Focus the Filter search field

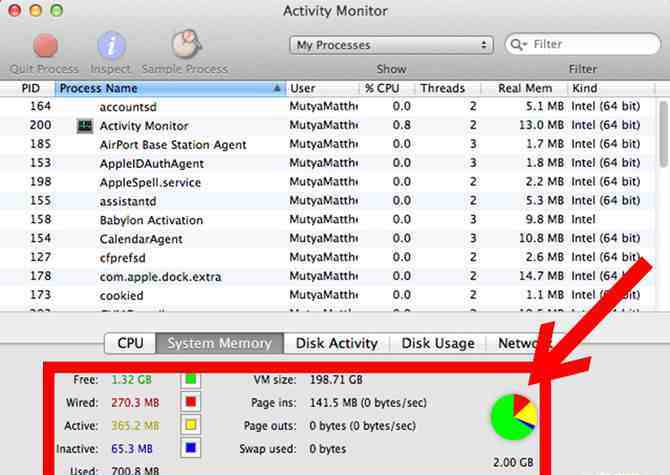coord(582,44)
